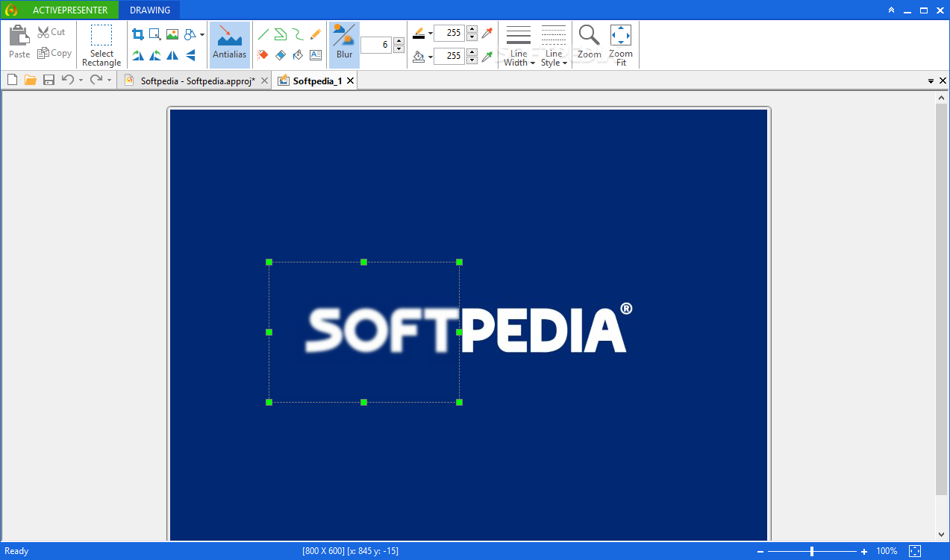
Task: Open the resize image tool
Action: pyautogui.click(x=155, y=34)
